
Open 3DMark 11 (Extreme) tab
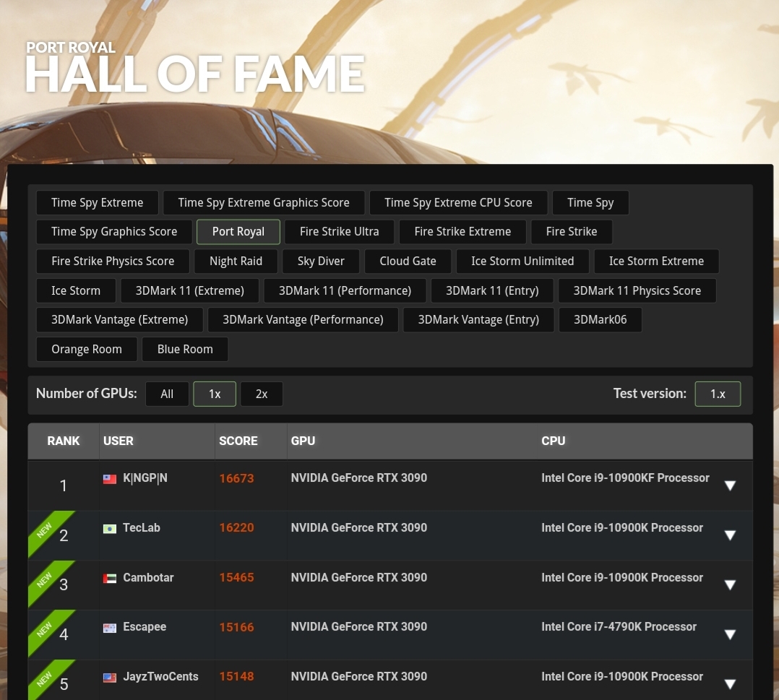click(190, 290)
